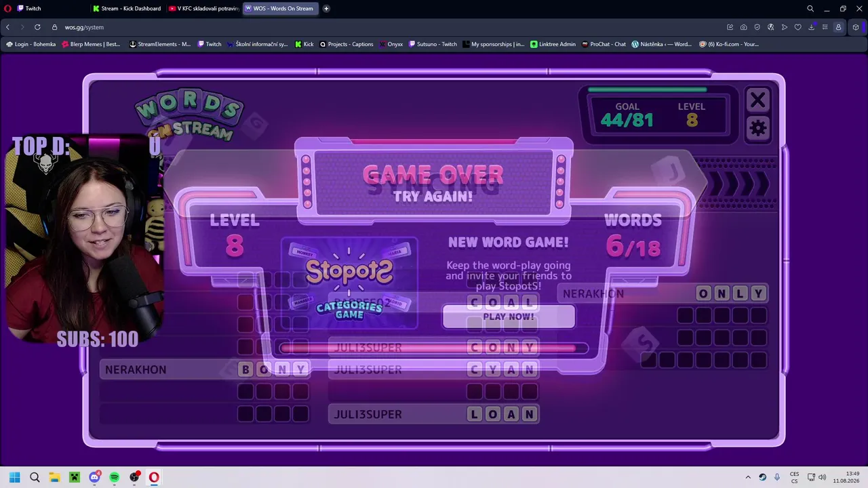The width and height of the screenshot is (868, 488).
Task: Open the StreamElements bookmark
Action: pyautogui.click(x=160, y=44)
